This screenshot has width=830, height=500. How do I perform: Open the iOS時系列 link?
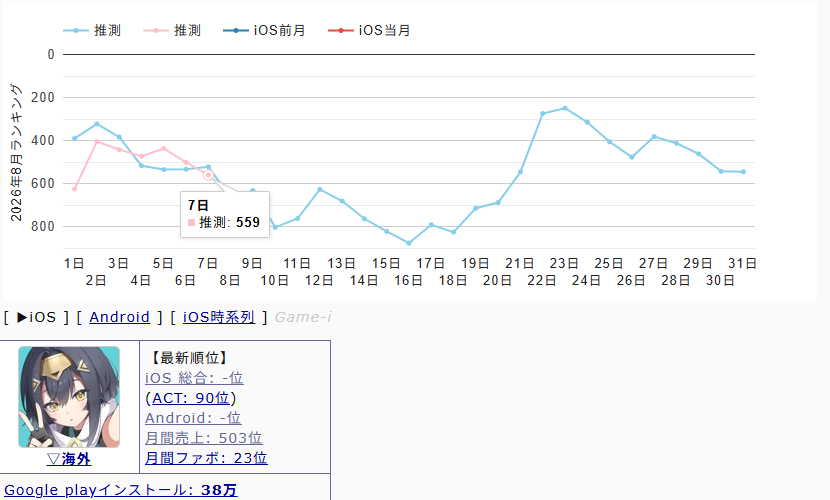tap(219, 317)
